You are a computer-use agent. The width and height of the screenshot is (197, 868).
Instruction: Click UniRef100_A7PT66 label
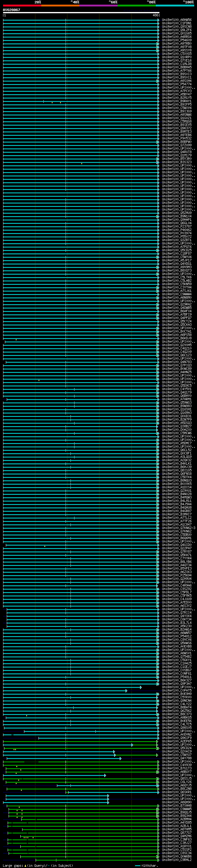point(177,71)
